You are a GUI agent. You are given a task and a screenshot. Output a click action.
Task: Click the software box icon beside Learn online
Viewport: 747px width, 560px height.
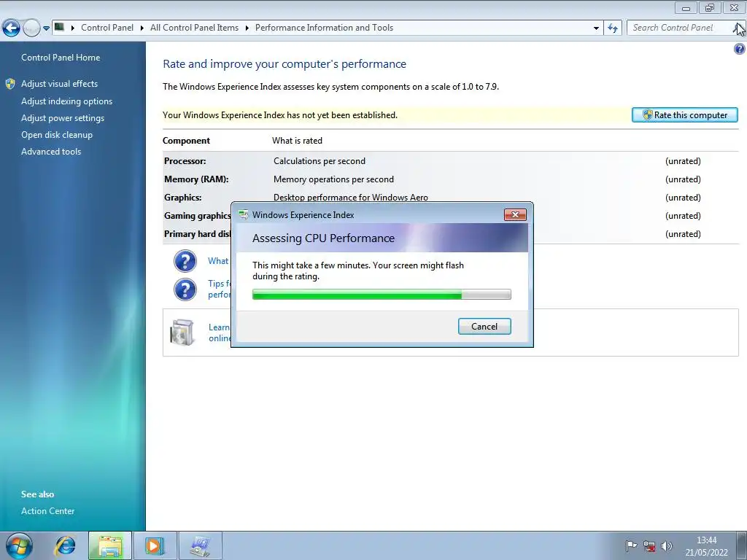pos(182,332)
